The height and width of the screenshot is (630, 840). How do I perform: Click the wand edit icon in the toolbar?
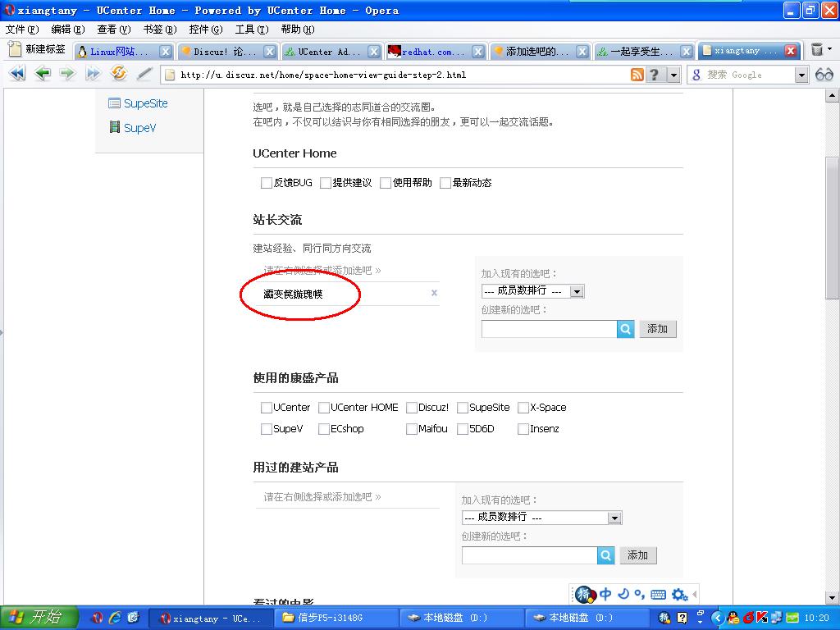tap(144, 73)
